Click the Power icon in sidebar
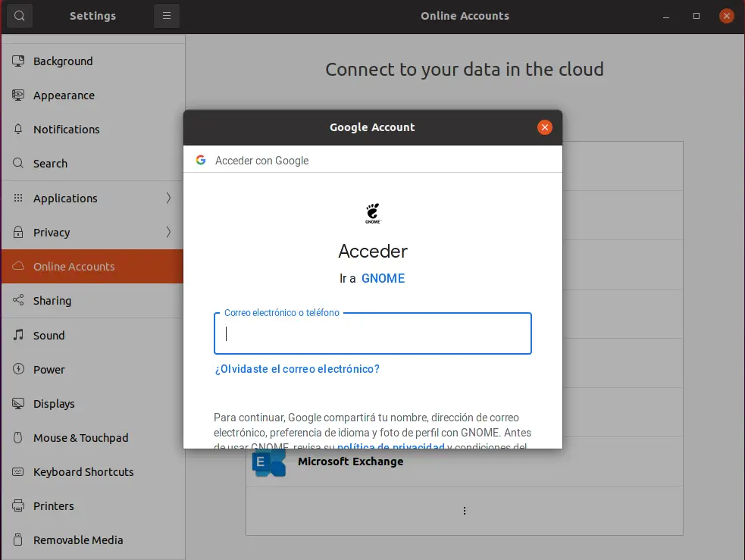Viewport: 745px width, 560px height. coord(18,368)
